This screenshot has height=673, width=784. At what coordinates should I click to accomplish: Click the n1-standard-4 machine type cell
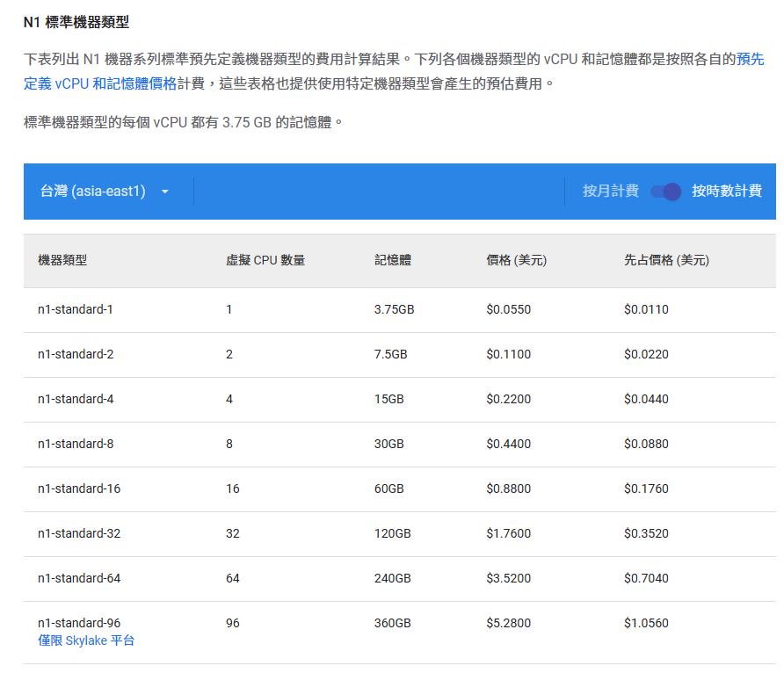pos(76,399)
